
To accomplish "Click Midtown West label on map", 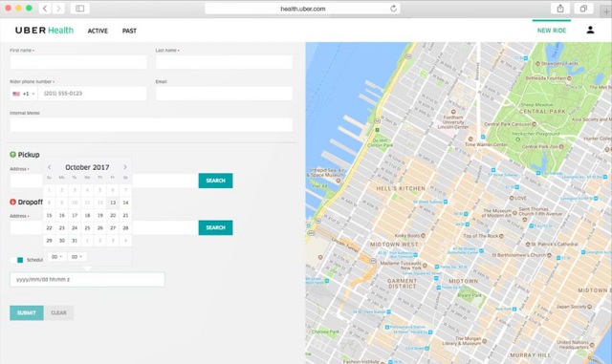I will click(394, 245).
